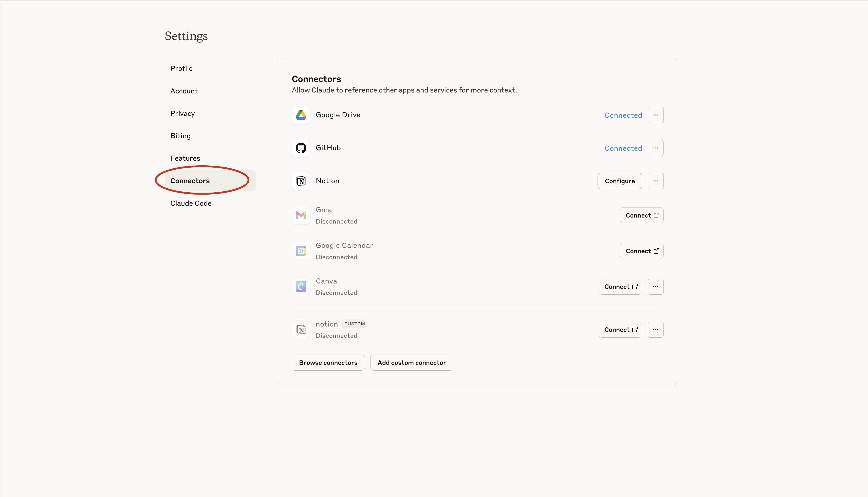Connect Google Calendar

coord(641,251)
